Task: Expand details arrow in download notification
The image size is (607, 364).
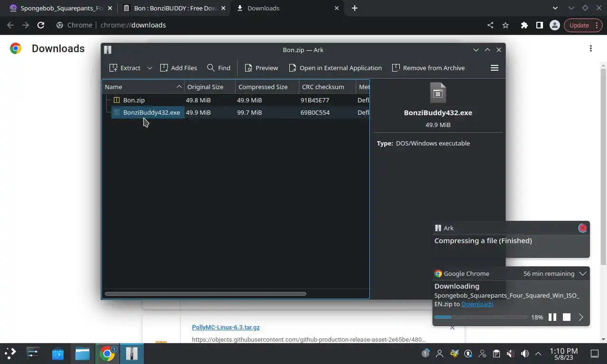Action: (x=581, y=317)
